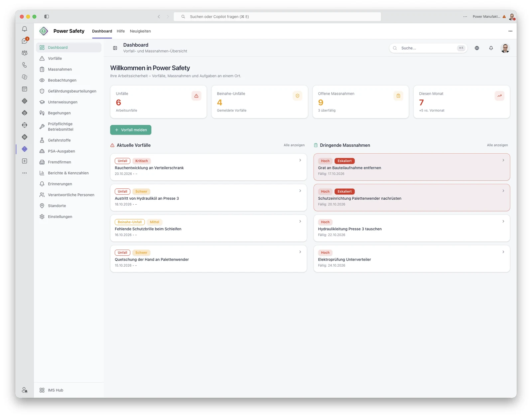Viewport: 532px width, 418px height.
Task: Expand Grat an Bauteilaufnahme entfernen chevron
Action: tap(503, 160)
